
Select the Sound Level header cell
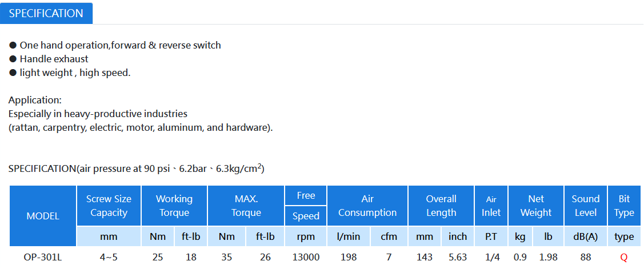[x=586, y=206]
